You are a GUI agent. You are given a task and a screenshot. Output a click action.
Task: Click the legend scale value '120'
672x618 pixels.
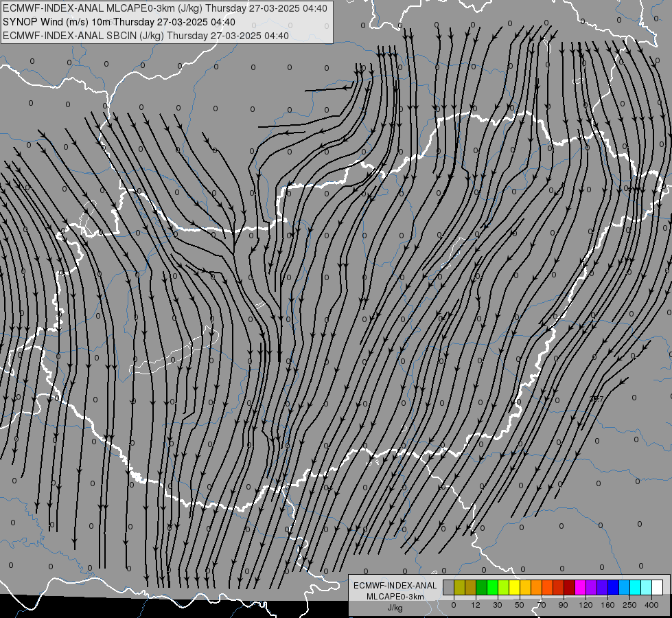click(586, 605)
